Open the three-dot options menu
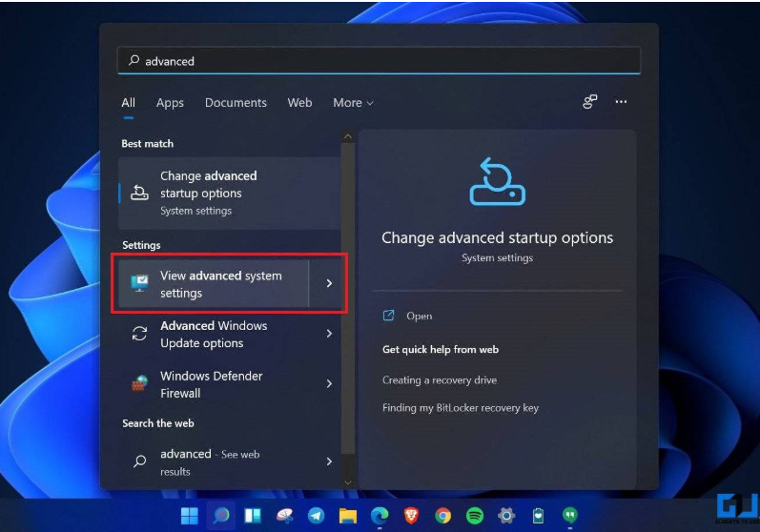Viewport: 760px width, 532px height. 621,102
